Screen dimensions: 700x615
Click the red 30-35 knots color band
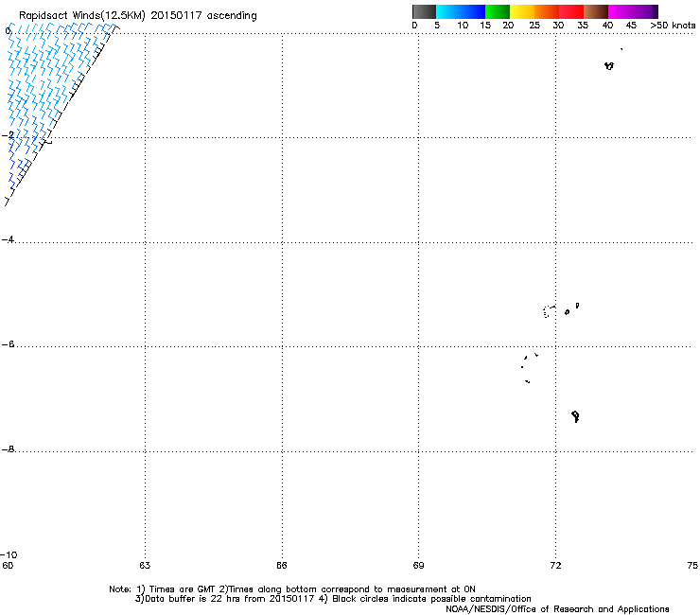(x=571, y=11)
